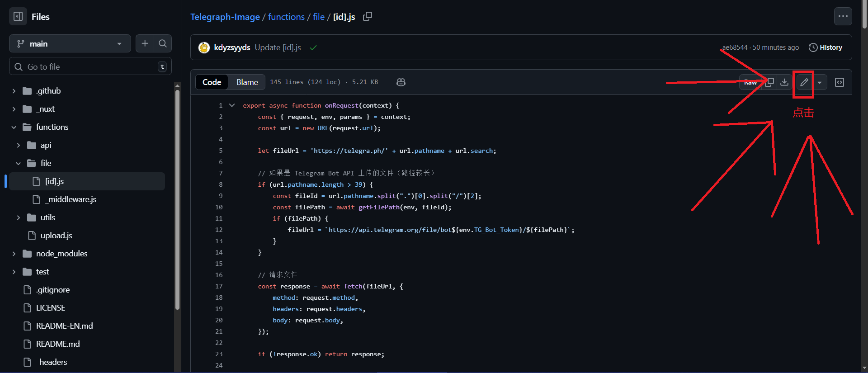
Task: Open the file search magnifier icon
Action: [163, 43]
